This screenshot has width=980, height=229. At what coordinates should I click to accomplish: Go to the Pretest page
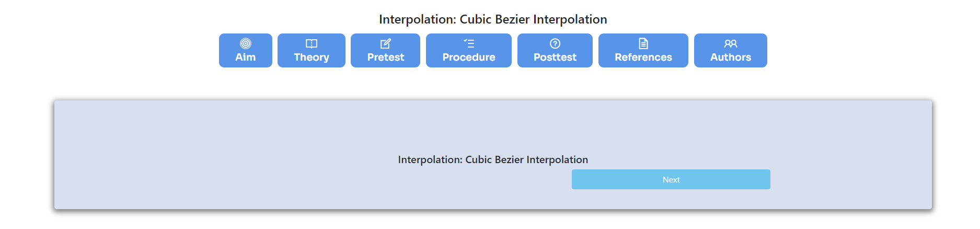tap(386, 57)
